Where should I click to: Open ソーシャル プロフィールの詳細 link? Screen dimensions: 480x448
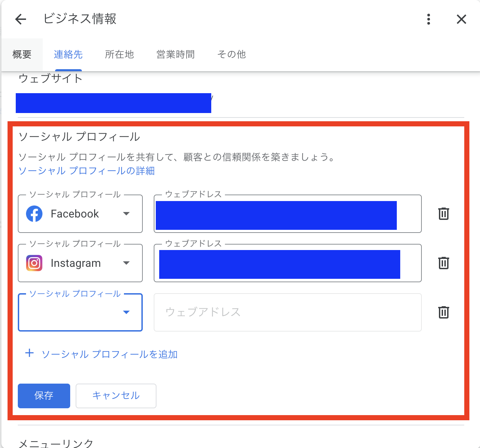pyautogui.click(x=87, y=171)
